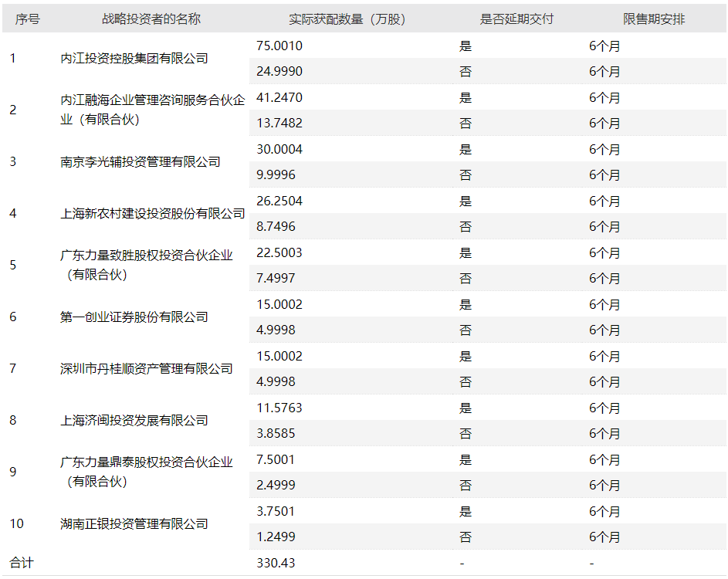This screenshot has height=579, width=728.
Task: Click the value 26.2504
Action: [x=279, y=201]
